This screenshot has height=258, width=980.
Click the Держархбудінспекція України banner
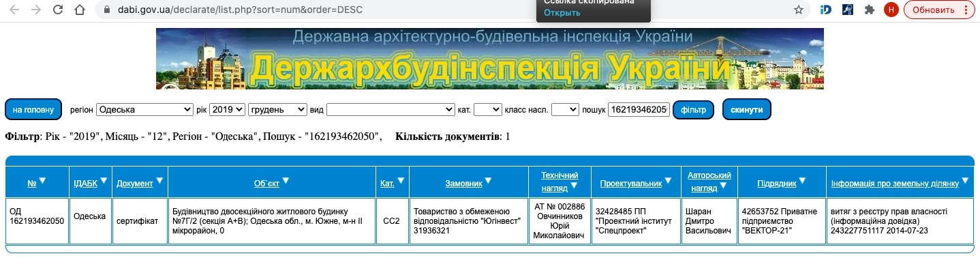[489, 59]
